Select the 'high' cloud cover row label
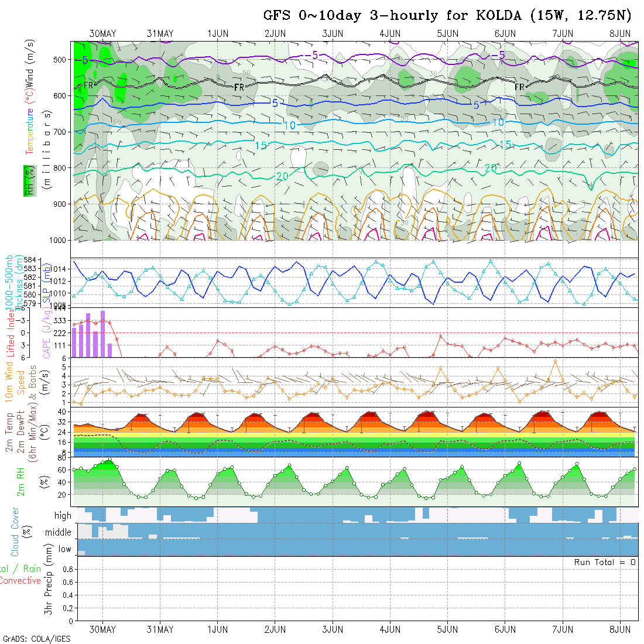The width and height of the screenshot is (644, 644). pyautogui.click(x=63, y=516)
